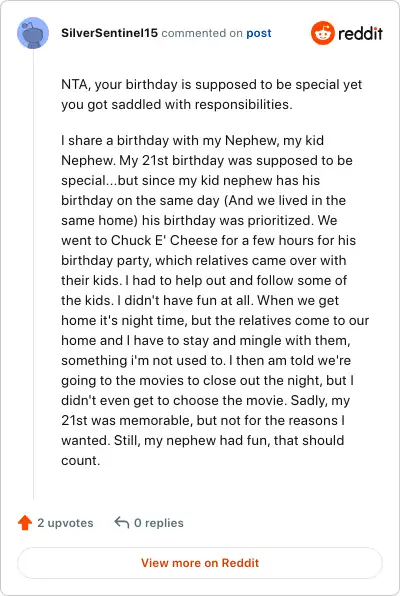Click the "View more on Reddit" button
This screenshot has width=400, height=596.
[x=200, y=563]
